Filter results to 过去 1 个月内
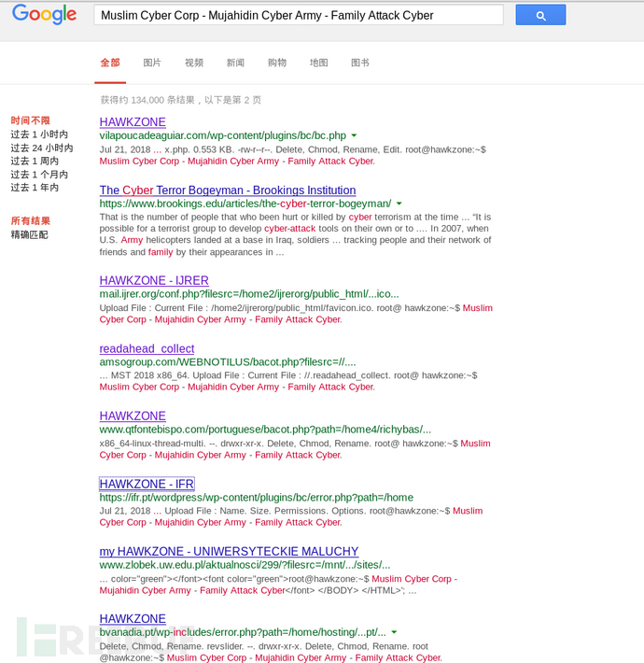The width and height of the screenshot is (644, 663). coord(39,175)
